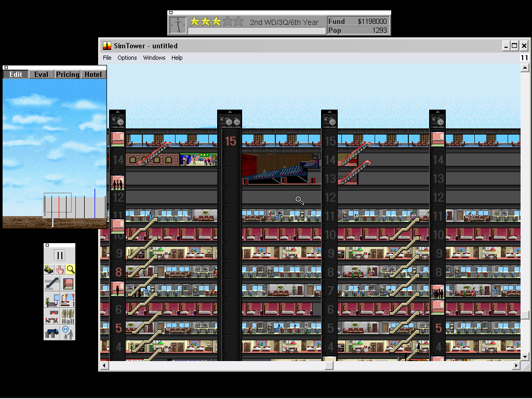Click the machine room atop the rightmost elevator
Image resolution: width=532 pixels, height=399 pixels.
pyautogui.click(x=437, y=119)
